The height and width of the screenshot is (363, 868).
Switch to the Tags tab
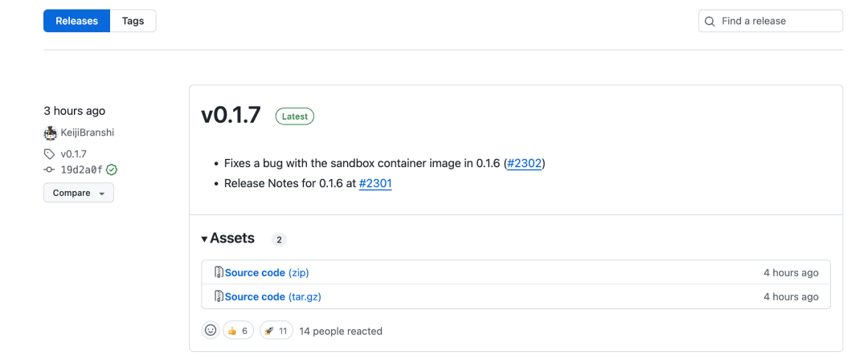pos(133,21)
